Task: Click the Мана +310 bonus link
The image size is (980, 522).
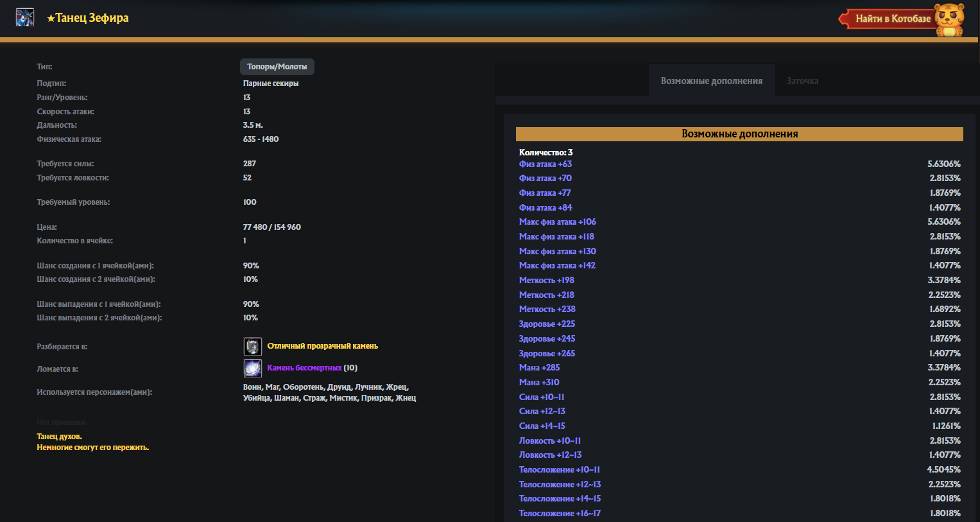Action: point(539,383)
